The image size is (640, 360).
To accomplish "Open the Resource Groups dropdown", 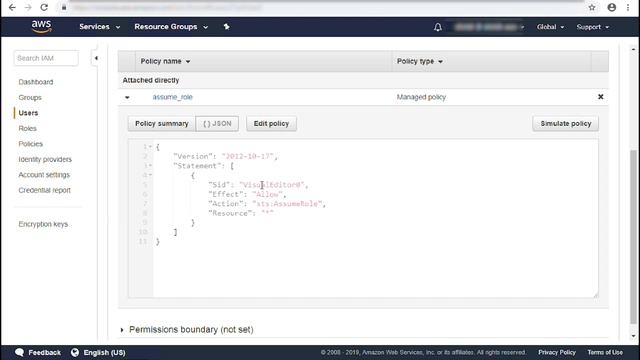I will [171, 27].
